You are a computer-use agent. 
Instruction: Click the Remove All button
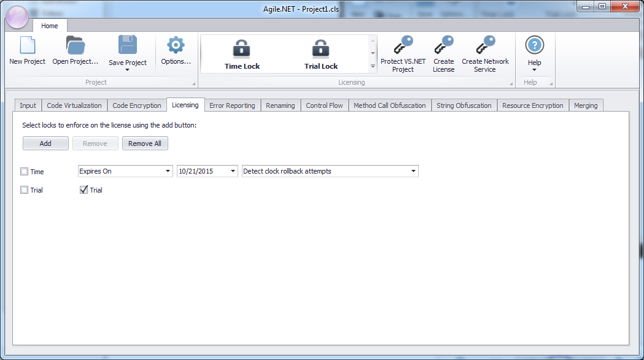point(145,143)
